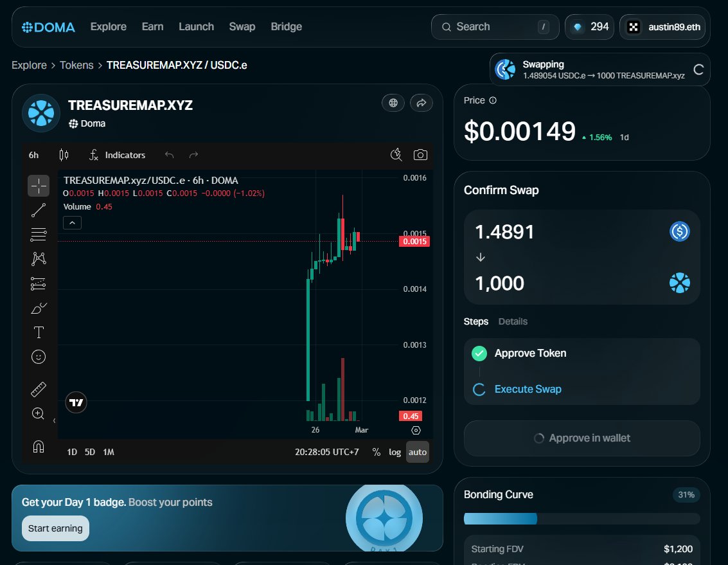
Task: Click the red 0.0015 price axis label
Action: [414, 242]
